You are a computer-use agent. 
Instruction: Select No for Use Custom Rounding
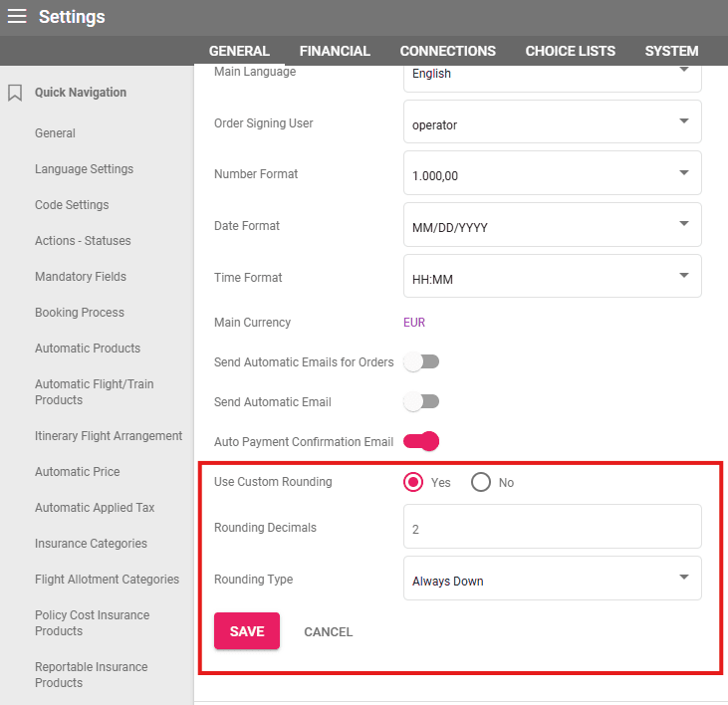[481, 482]
